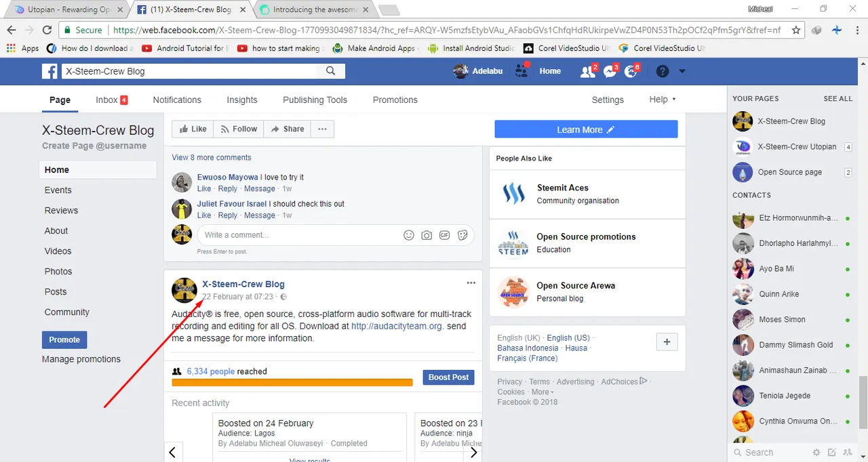Open the quick help question icon

tap(663, 71)
